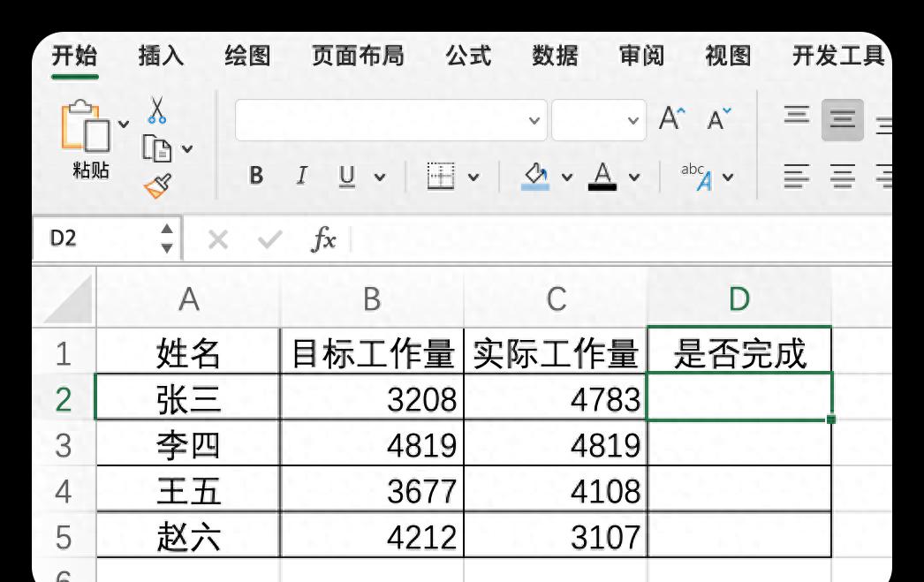Open the 审阅 ribbon tab
The height and width of the screenshot is (582, 924).
(641, 56)
